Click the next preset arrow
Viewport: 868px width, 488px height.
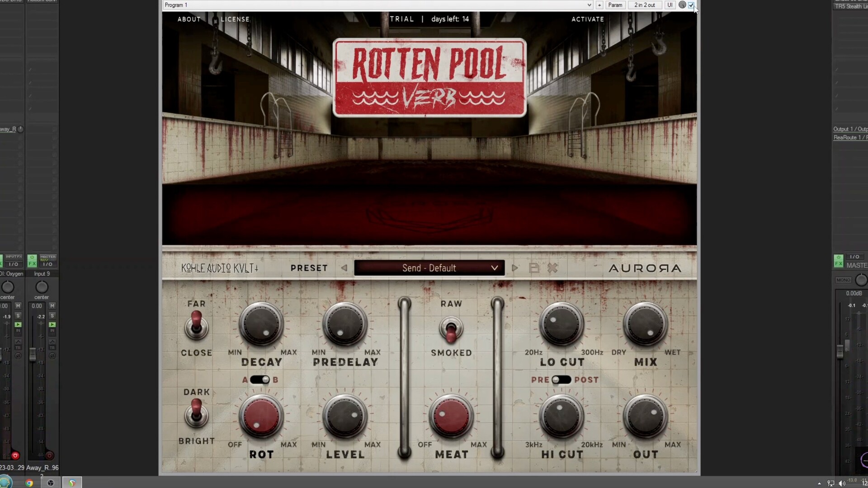coord(514,268)
